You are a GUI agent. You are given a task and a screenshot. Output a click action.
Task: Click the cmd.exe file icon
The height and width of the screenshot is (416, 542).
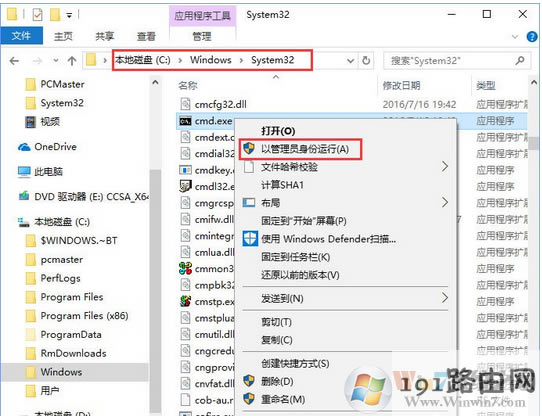tap(185, 121)
